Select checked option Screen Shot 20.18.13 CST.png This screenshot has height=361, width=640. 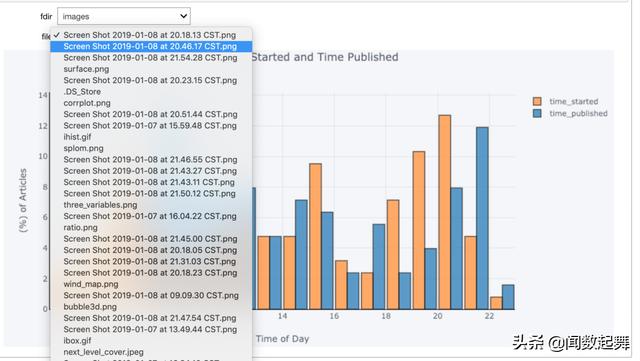(x=151, y=35)
